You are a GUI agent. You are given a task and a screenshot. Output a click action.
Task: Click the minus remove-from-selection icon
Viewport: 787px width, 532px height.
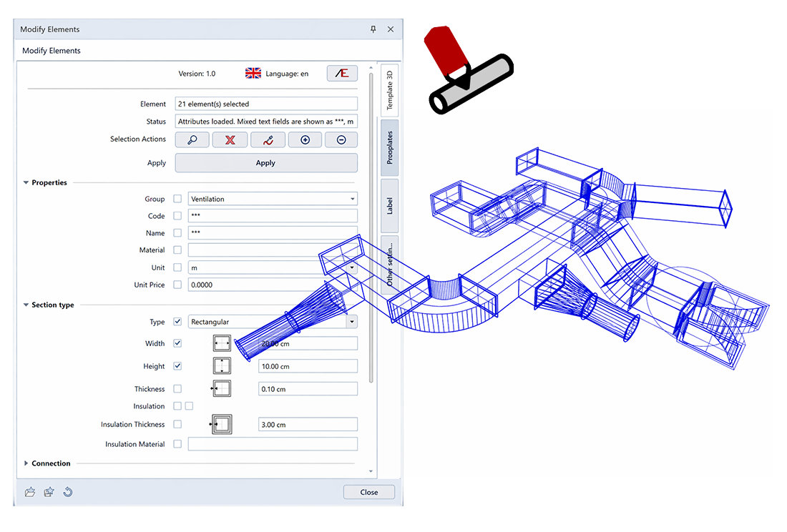tap(341, 140)
